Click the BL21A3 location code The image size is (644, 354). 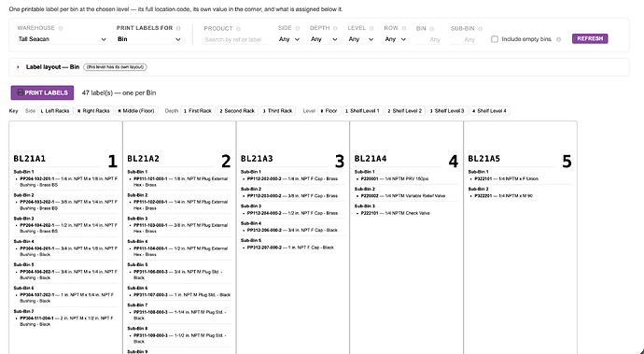point(257,159)
